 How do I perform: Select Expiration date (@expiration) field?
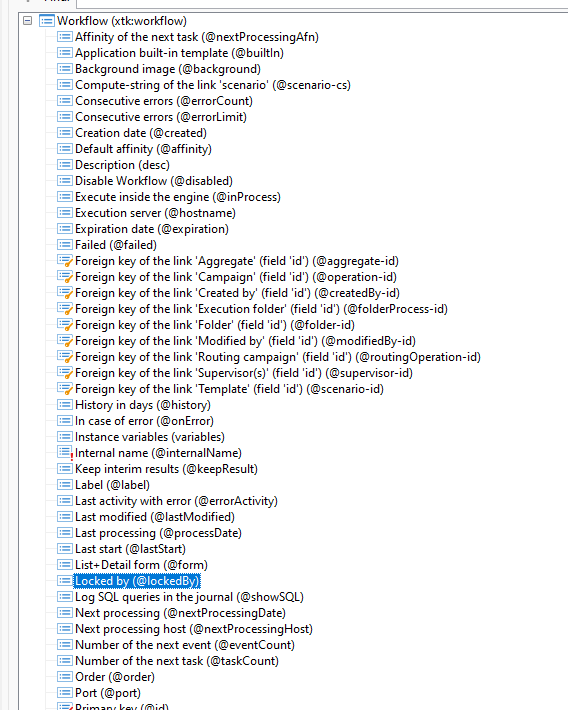point(152,229)
